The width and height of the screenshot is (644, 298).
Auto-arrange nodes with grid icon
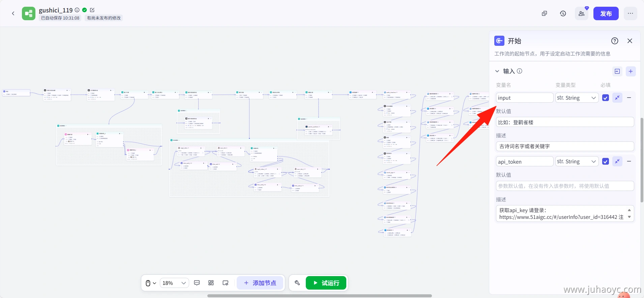point(211,283)
